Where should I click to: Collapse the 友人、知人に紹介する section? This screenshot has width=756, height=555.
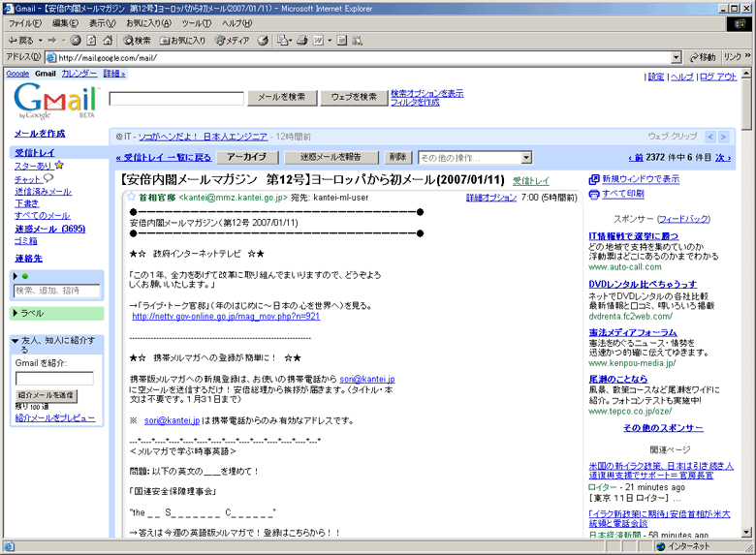click(15, 341)
